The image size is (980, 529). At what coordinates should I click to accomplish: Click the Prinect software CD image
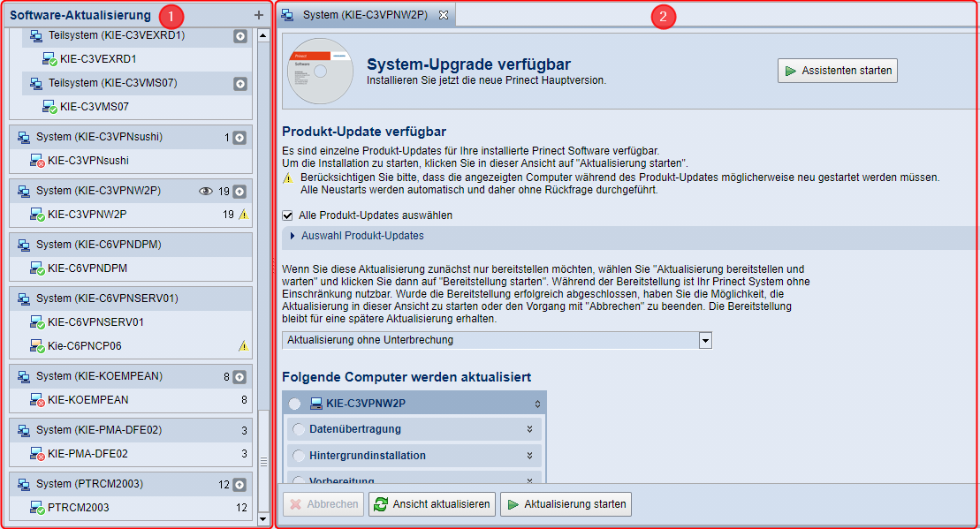click(320, 72)
